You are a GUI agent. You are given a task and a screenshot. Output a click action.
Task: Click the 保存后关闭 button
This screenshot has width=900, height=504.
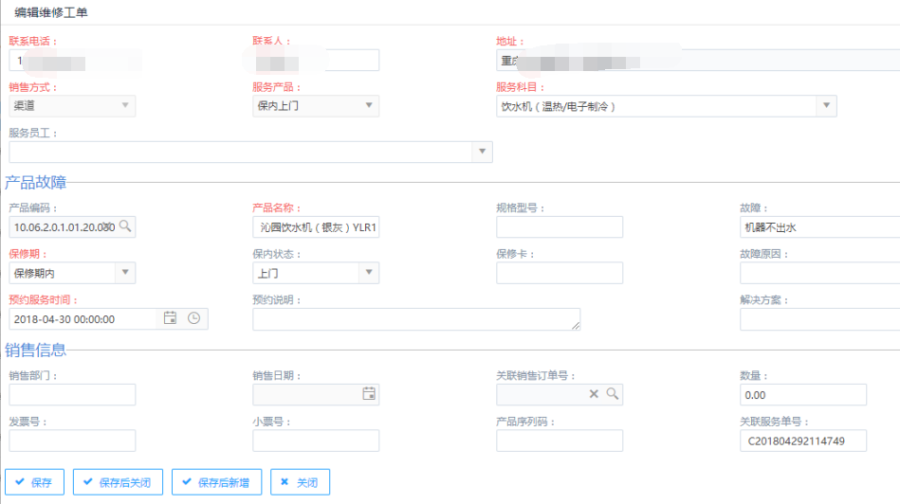118,482
